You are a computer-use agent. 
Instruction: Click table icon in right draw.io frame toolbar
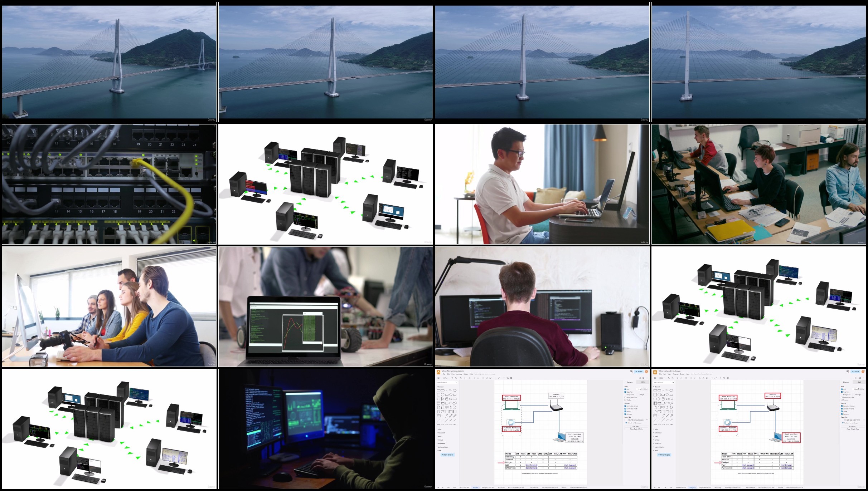pyautogui.click(x=728, y=378)
